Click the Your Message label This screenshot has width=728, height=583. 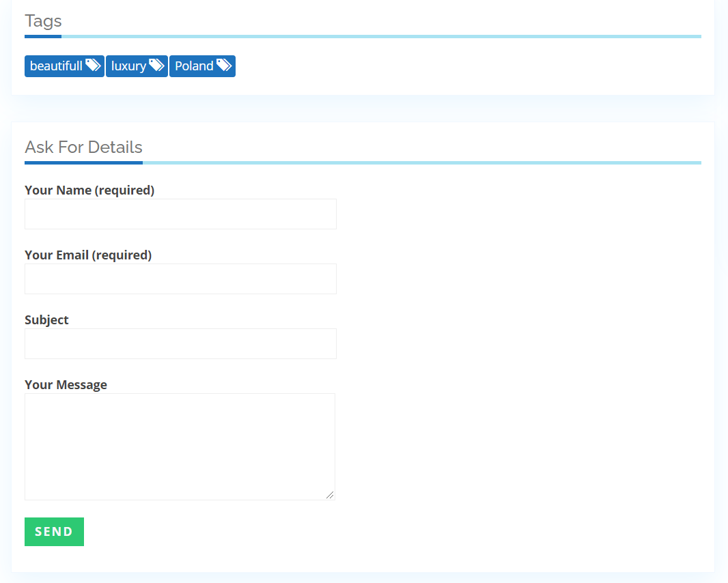coord(66,384)
